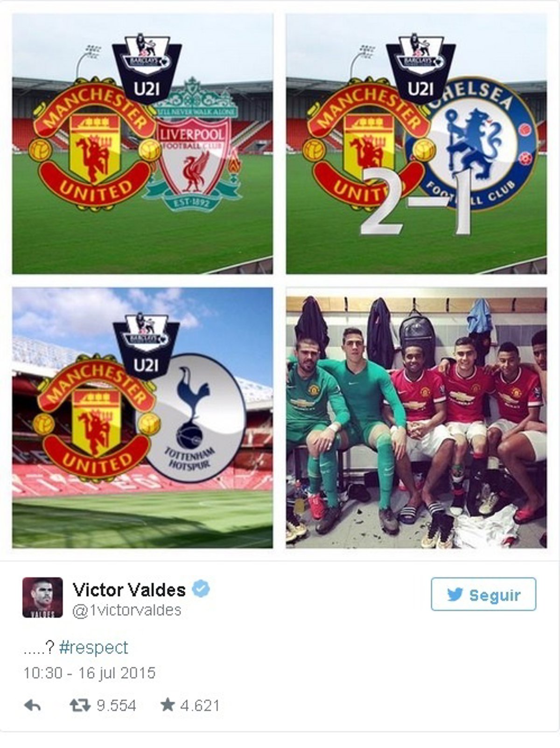Click the Seguir follow button
Image resolution: width=560 pixels, height=748 pixels.
click(x=483, y=594)
